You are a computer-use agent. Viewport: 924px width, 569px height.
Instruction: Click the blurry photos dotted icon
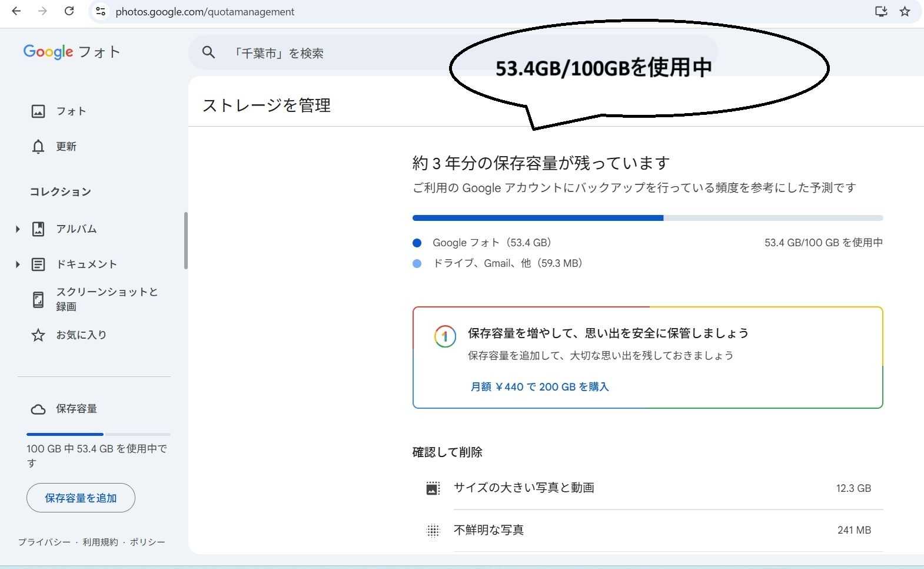[x=433, y=531]
